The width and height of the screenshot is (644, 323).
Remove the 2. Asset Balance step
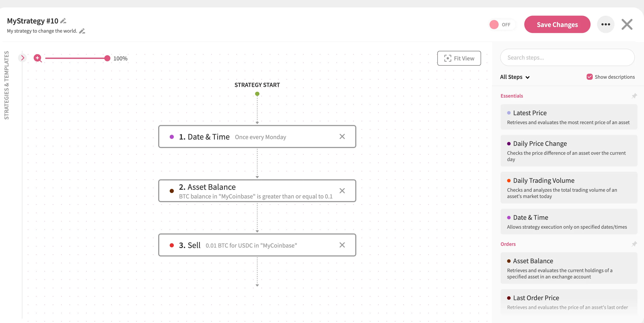(342, 191)
